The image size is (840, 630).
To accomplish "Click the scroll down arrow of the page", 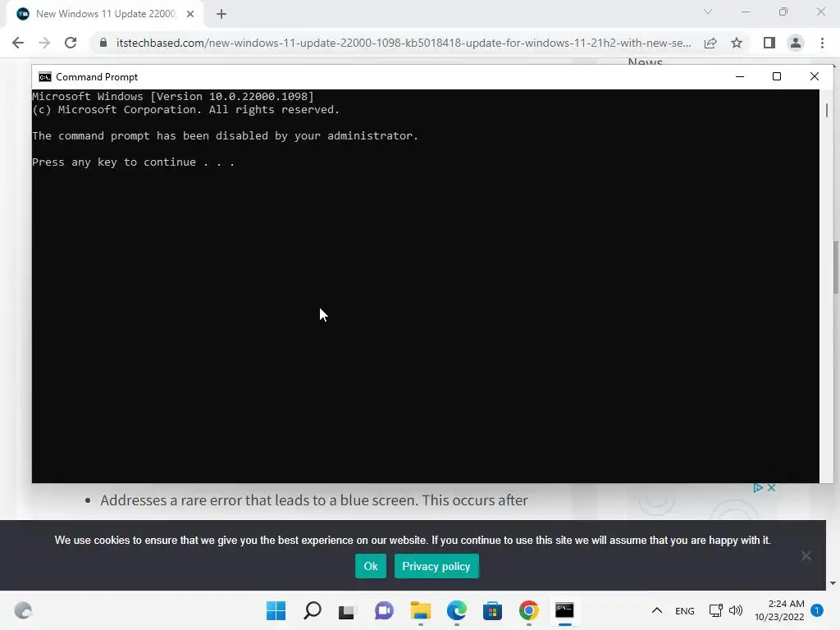I will point(833,583).
